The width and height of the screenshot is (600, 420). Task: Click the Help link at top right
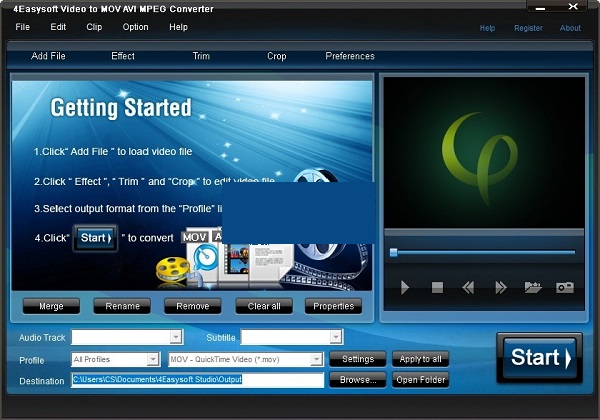coord(487,28)
